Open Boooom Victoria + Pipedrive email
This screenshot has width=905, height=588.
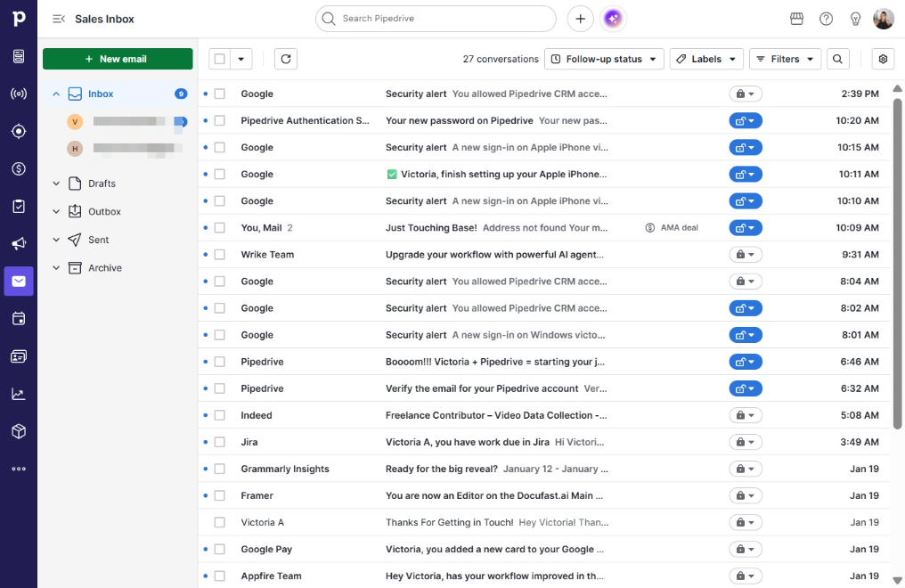tap(495, 362)
